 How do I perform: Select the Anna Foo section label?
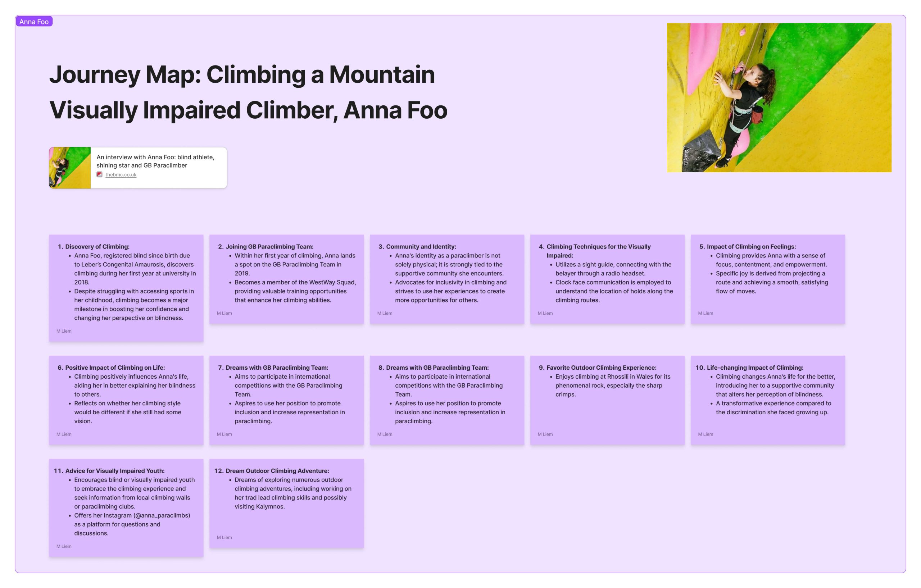tap(34, 22)
